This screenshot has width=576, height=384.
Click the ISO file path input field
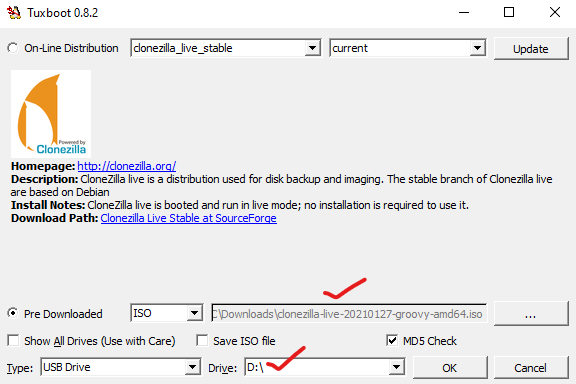click(349, 313)
